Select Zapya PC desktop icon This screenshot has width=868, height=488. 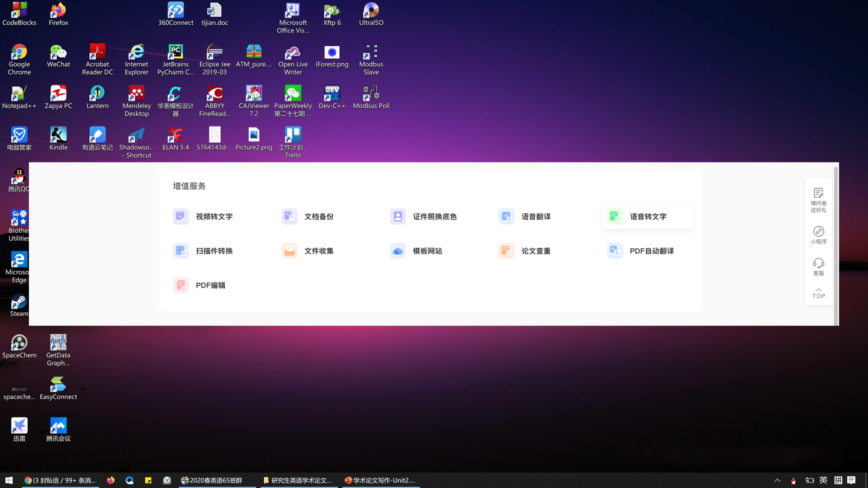(x=58, y=98)
